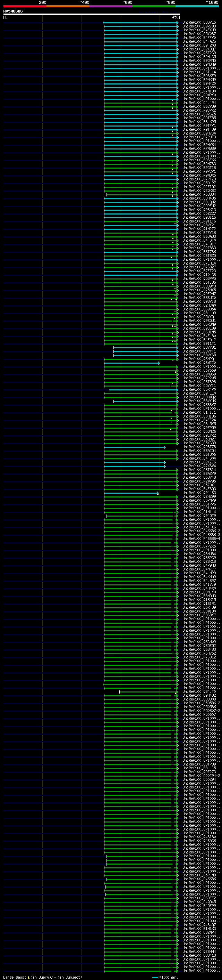Click label UniRef100_P50607-2
222x980 pixels.
coord(202,711)
